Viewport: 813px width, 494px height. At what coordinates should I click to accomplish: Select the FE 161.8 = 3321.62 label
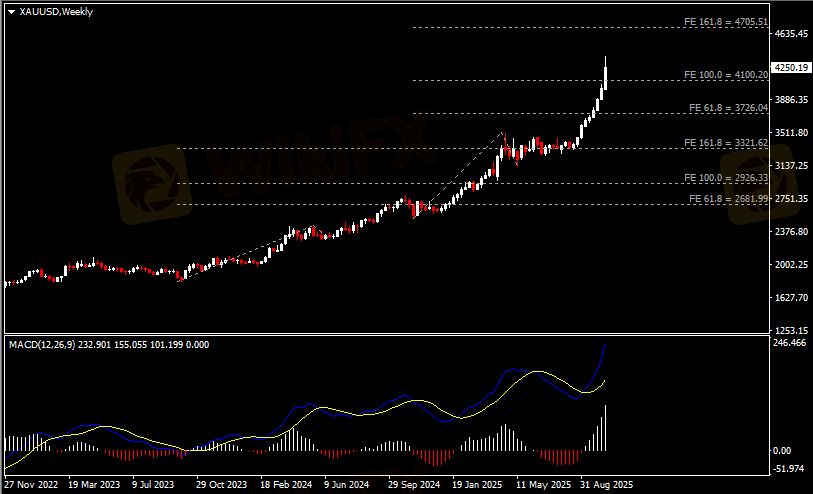(x=725, y=143)
